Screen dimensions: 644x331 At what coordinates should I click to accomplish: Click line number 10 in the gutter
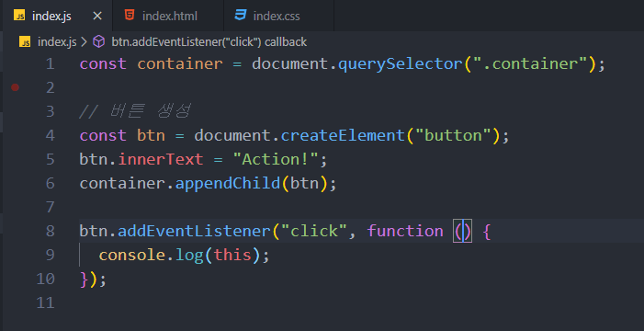(45, 279)
